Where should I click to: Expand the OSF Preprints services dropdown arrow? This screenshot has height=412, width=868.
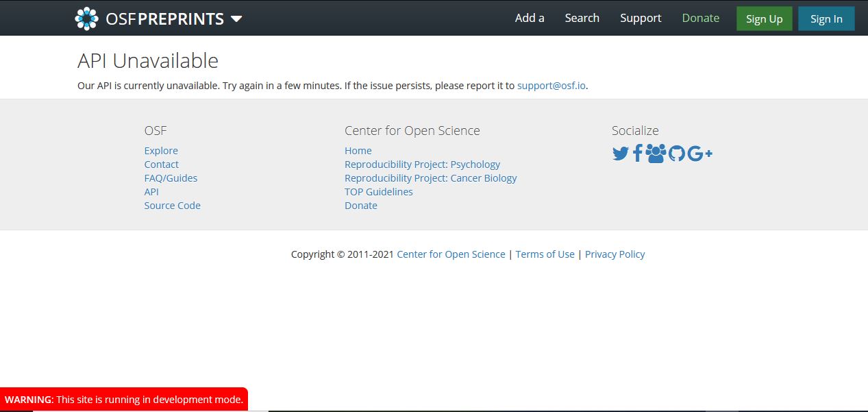click(x=236, y=19)
